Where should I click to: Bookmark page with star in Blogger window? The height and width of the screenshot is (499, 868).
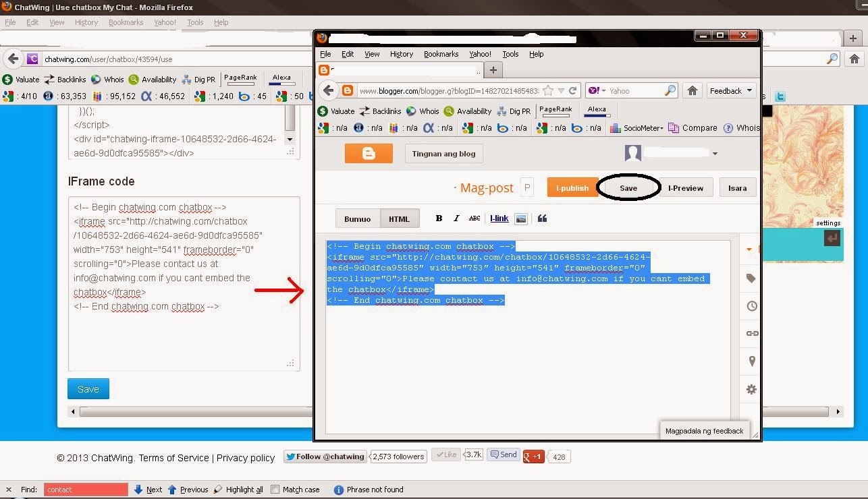click(x=548, y=90)
